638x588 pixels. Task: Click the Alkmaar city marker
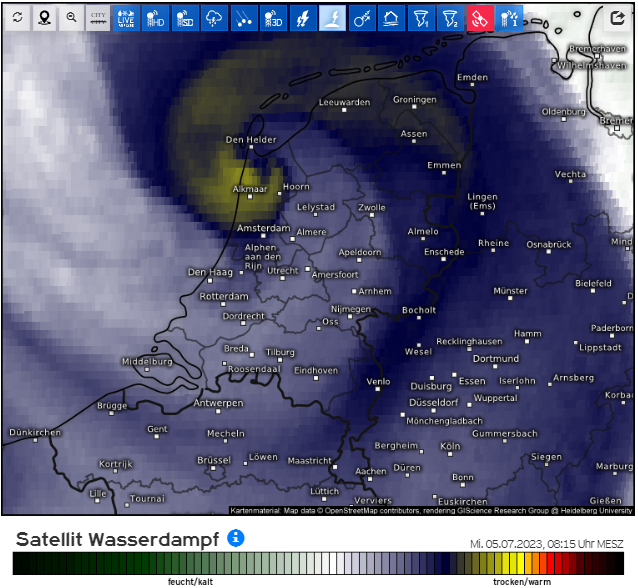(x=250, y=197)
